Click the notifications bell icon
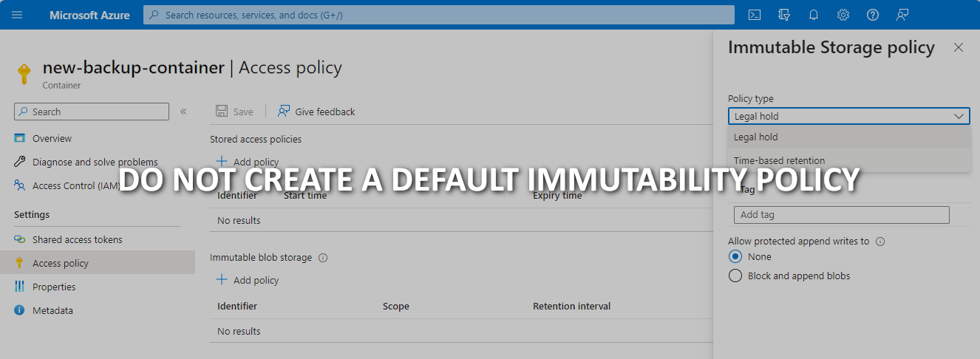The height and width of the screenshot is (359, 980). [x=814, y=15]
